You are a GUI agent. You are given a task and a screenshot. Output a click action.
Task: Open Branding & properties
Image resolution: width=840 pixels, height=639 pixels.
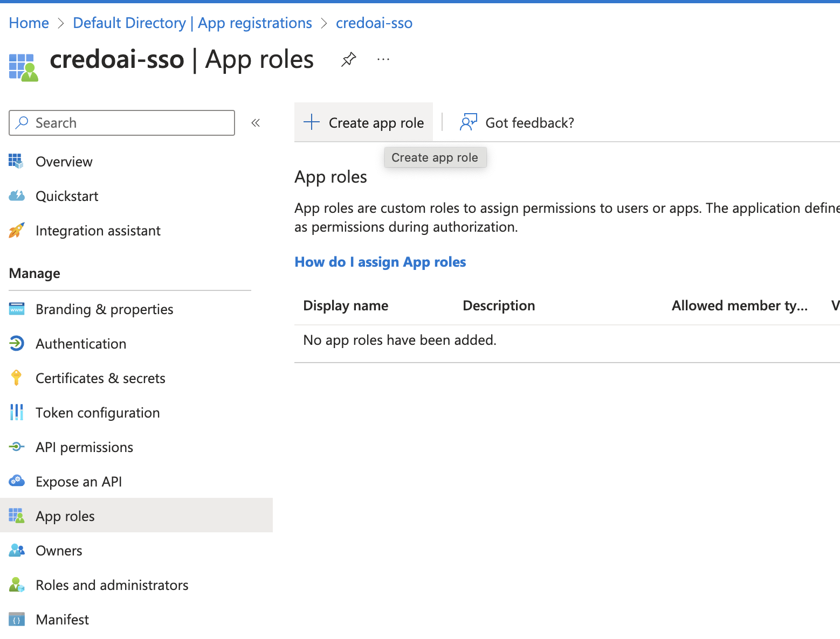pyautogui.click(x=105, y=309)
